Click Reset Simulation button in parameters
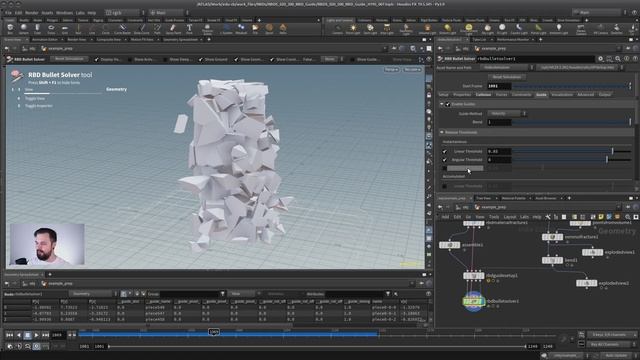This screenshot has height=360, width=640. pos(507,77)
